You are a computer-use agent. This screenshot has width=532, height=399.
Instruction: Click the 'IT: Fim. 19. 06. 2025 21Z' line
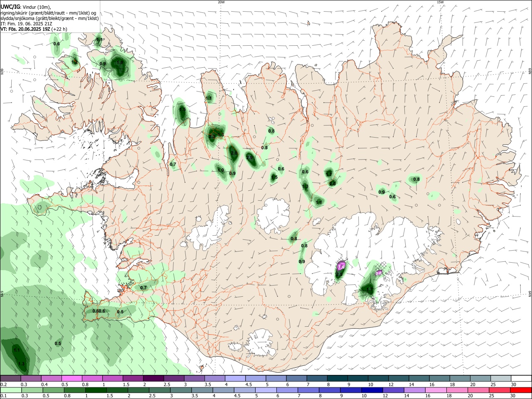tap(27, 24)
